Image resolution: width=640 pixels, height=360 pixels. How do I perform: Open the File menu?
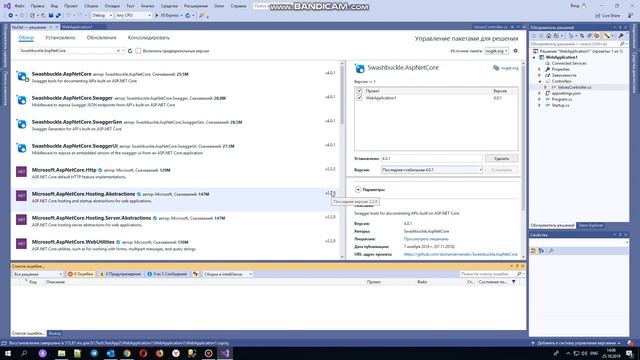(19, 6)
